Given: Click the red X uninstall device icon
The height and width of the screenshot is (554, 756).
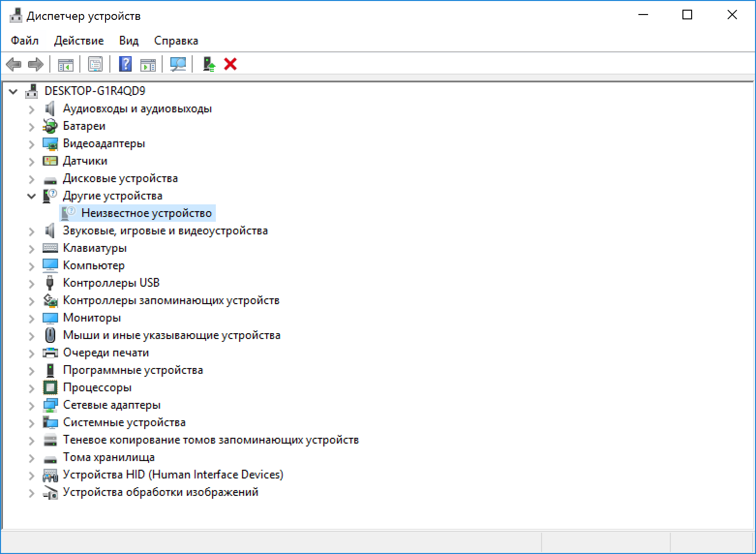Looking at the screenshot, I should click(230, 64).
